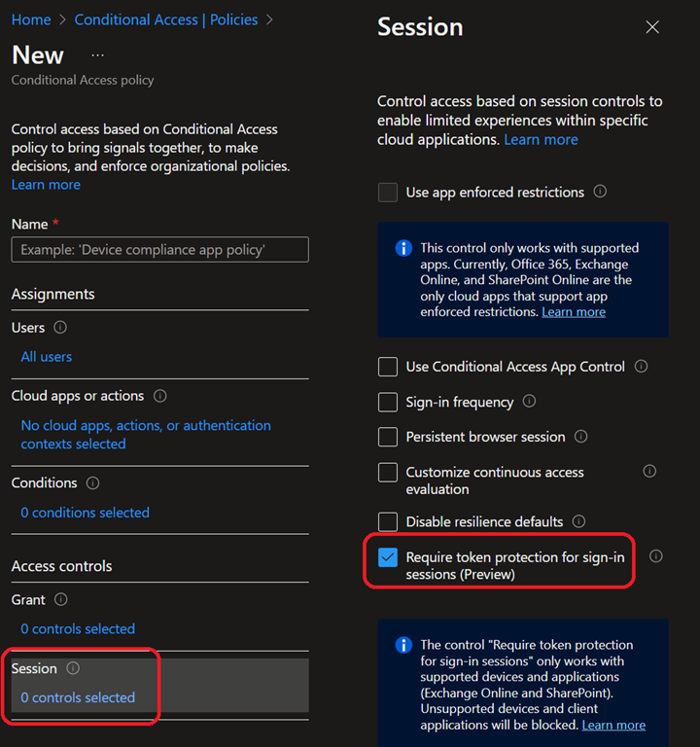The image size is (700, 747).
Task: Open 0 conditions selected link
Action: point(86,513)
